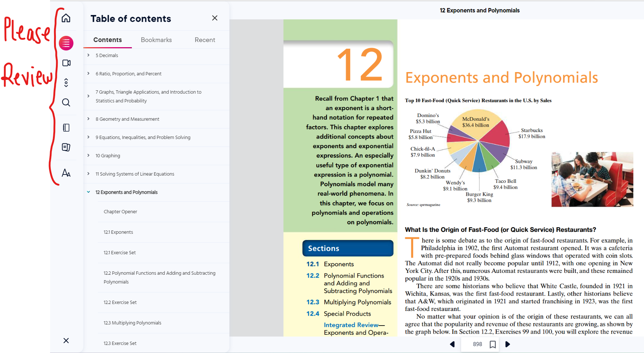
Task: Open 7 Graphs, Triangle Applications entry
Action: [149, 97]
